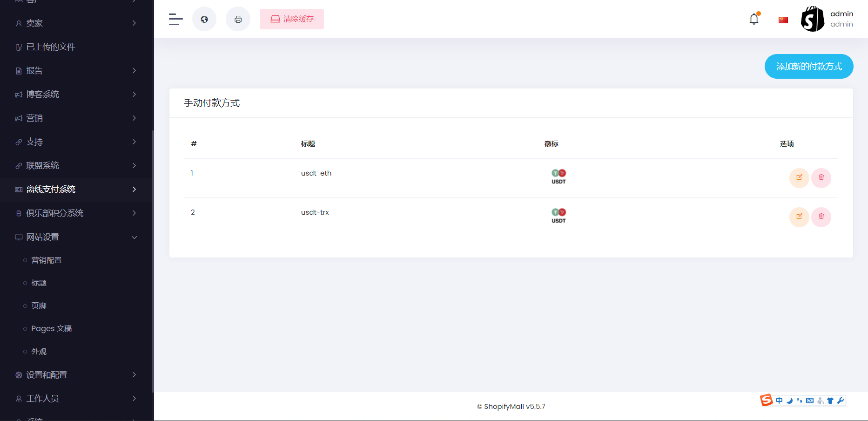This screenshot has width=868, height=421.
Task: Delete the usdt-eth payment method
Action: coord(821,177)
